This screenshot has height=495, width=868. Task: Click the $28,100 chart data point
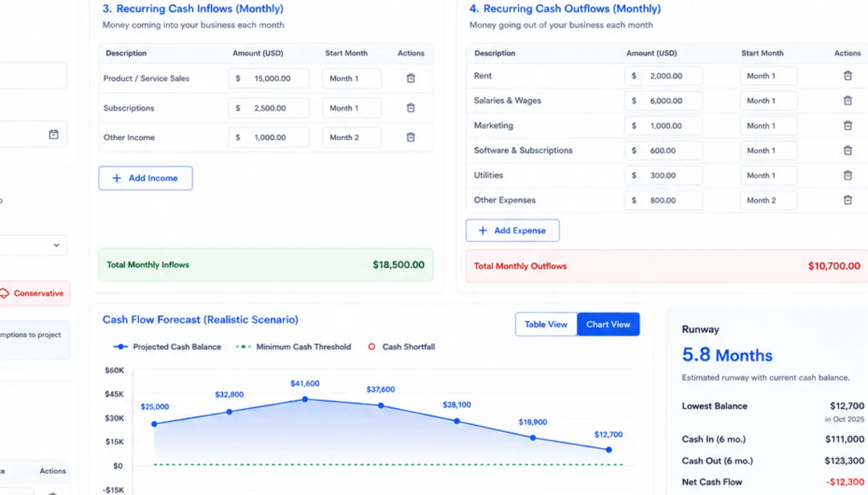pyautogui.click(x=457, y=421)
